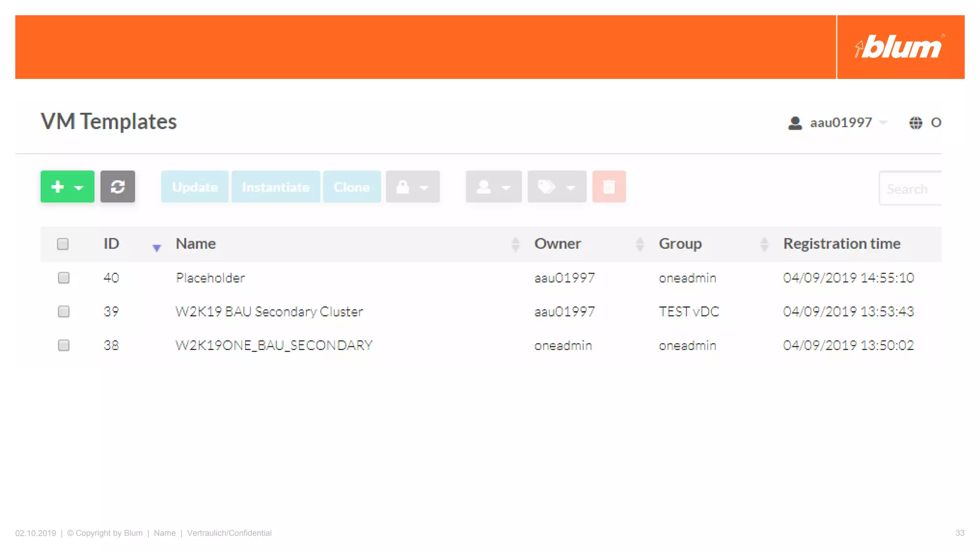Click the Instantiate button

276,187
